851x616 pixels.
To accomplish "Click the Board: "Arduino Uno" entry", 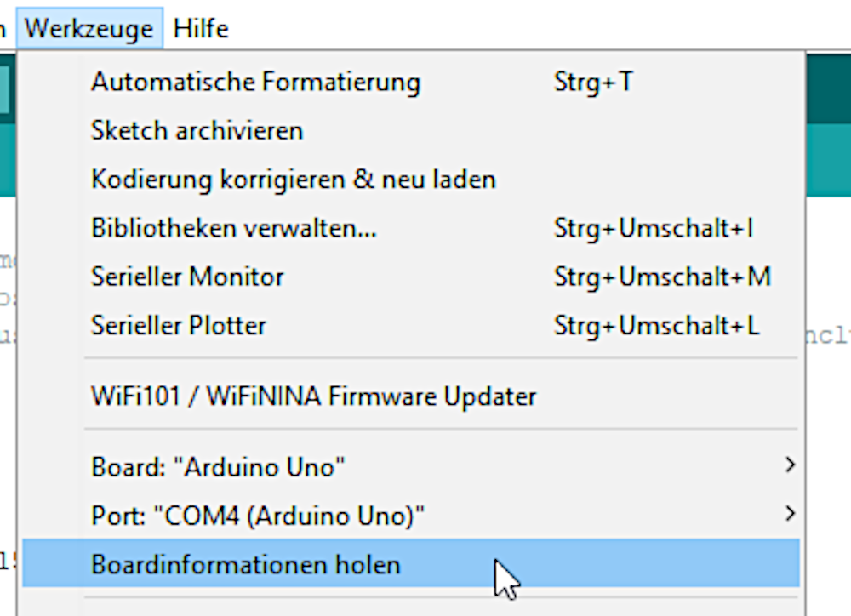I will [218, 467].
